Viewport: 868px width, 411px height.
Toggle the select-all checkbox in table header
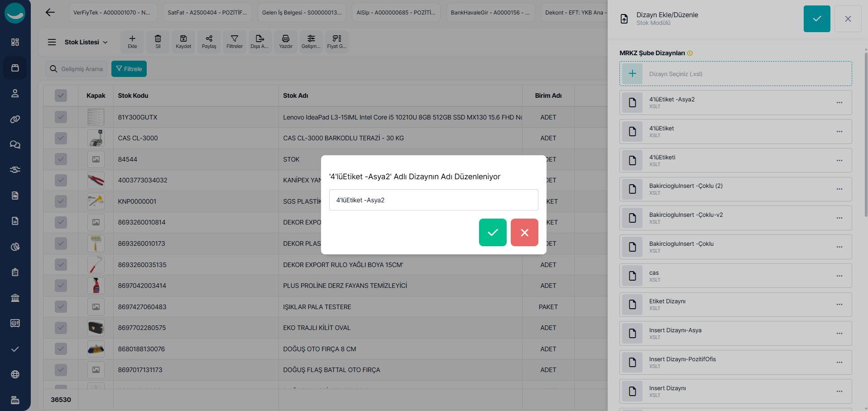click(x=61, y=96)
